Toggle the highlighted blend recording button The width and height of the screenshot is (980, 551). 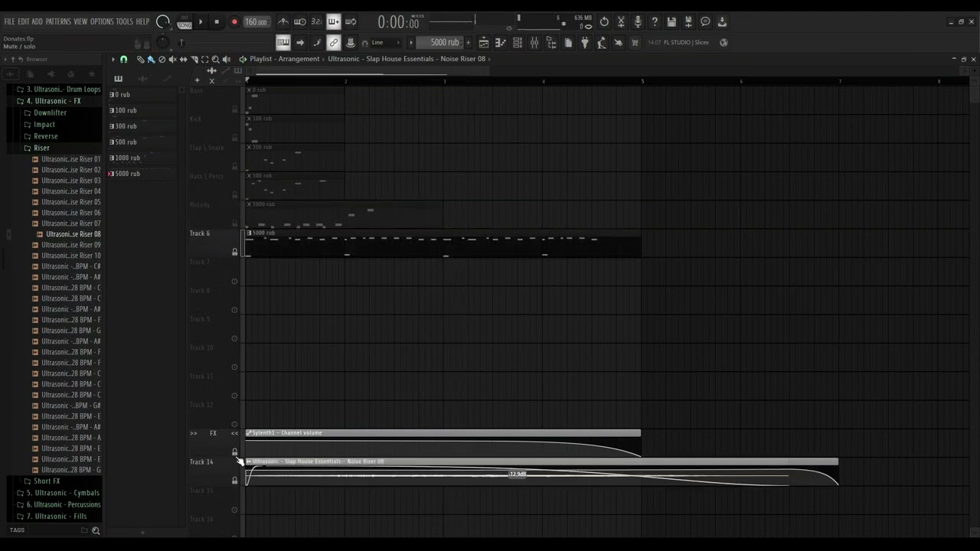coord(334,21)
